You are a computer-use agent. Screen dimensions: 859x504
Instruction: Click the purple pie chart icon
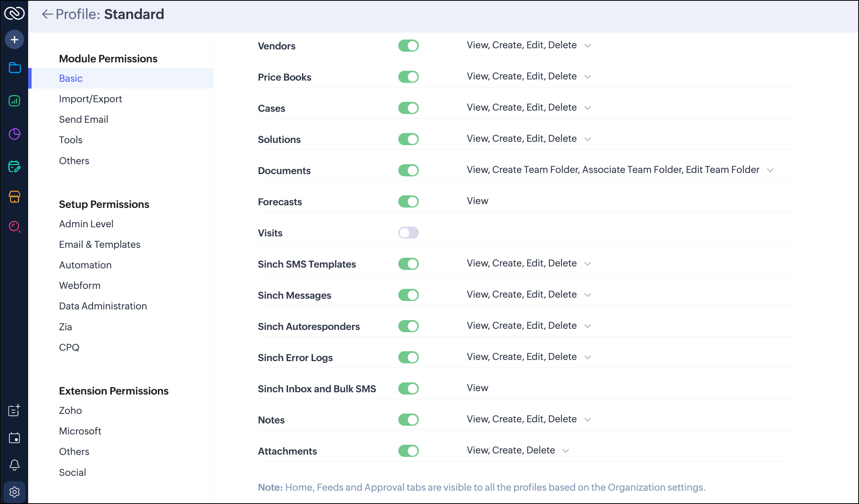[14, 134]
